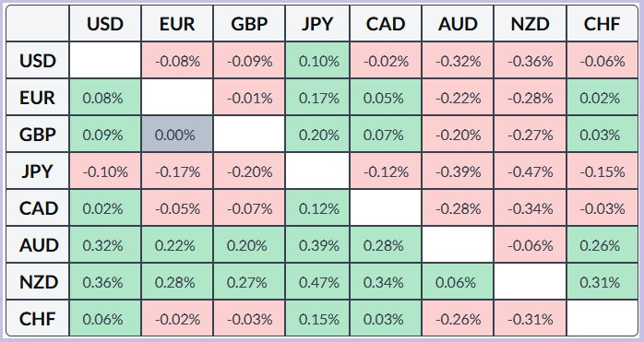Viewport: 644px width, 342px height.
Task: Click the -0.36% USD/NZD cell
Action: coord(530,61)
